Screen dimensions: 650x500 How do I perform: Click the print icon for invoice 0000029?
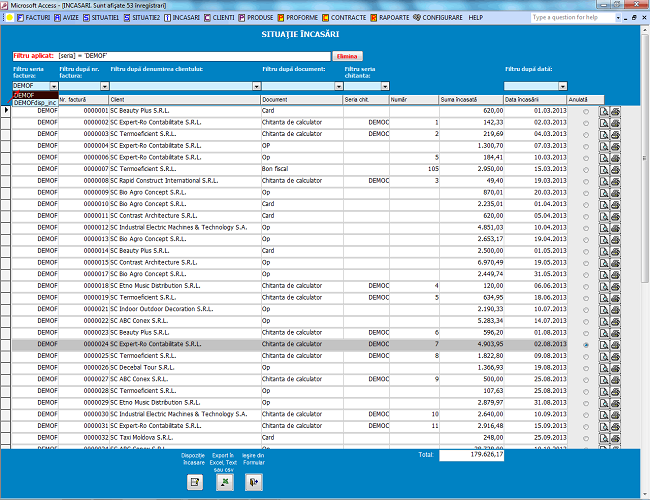615,403
